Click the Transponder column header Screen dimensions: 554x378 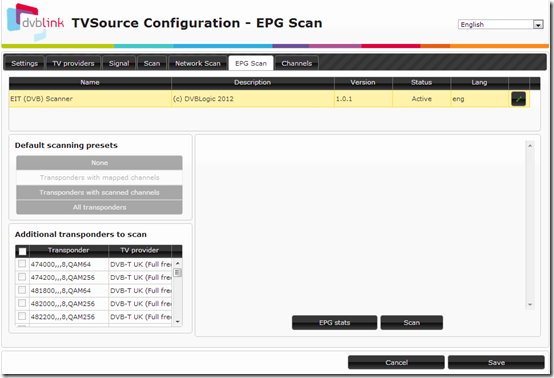pos(69,250)
